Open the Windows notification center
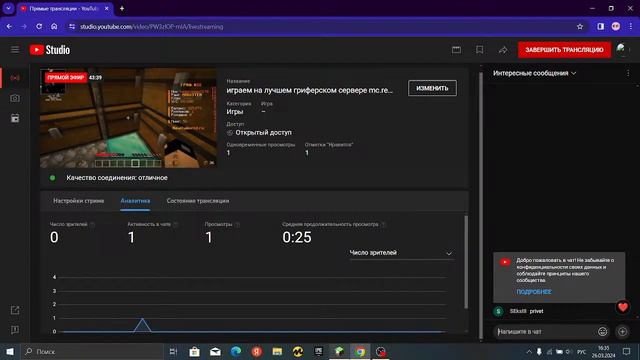640x360 pixels. click(x=627, y=351)
